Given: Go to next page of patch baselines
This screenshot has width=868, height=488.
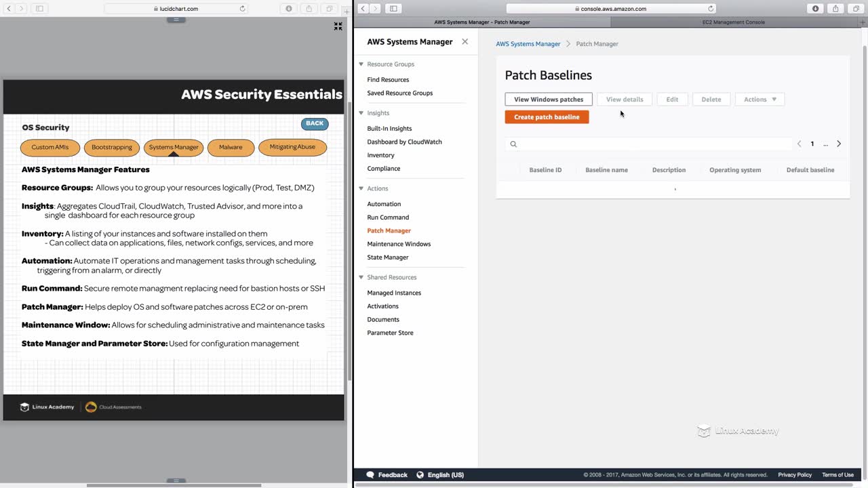Looking at the screenshot, I should 839,144.
